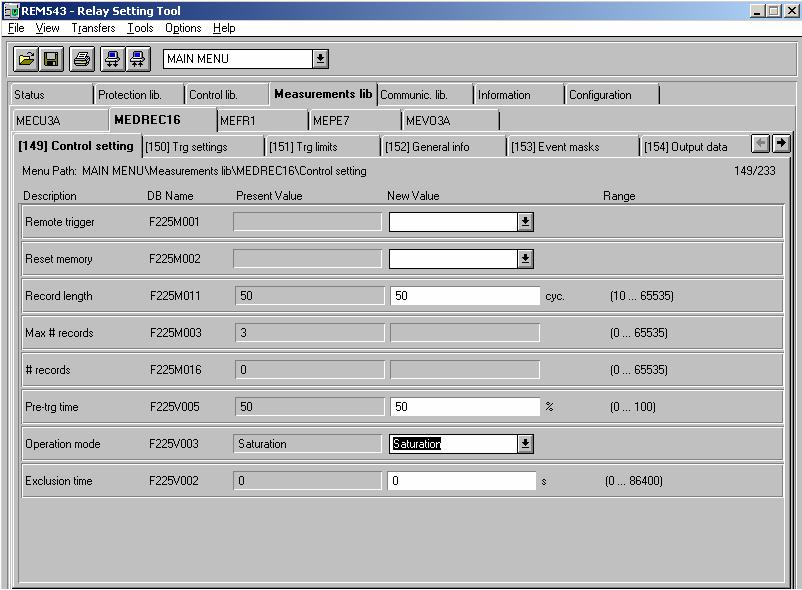Switch to the Protection lib. tab
Image resolution: width=802 pixels, height=590 pixels.
139,95
